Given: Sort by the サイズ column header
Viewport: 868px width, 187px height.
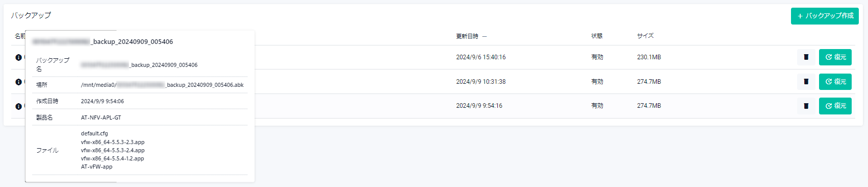Looking at the screenshot, I should (645, 36).
